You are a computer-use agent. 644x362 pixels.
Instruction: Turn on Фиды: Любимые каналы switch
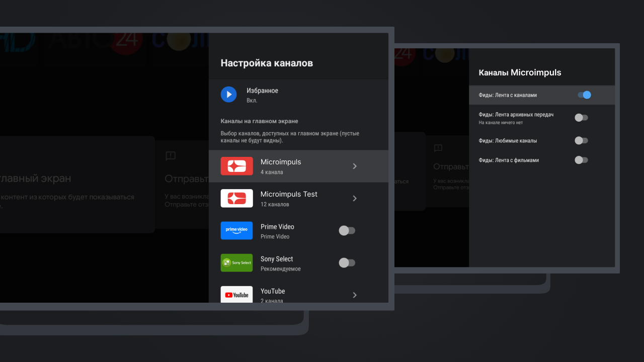[x=581, y=141]
